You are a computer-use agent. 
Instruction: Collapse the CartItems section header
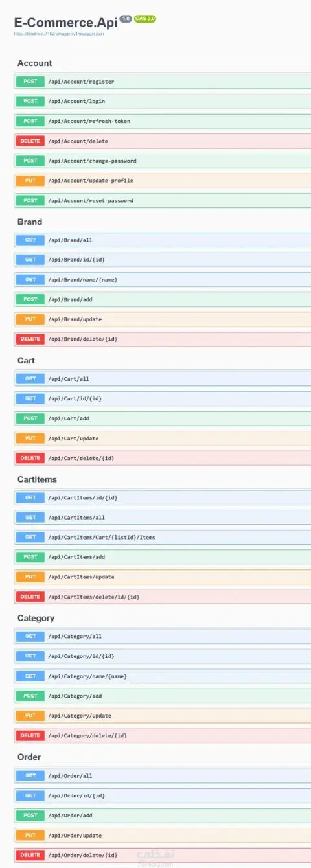coord(37,479)
